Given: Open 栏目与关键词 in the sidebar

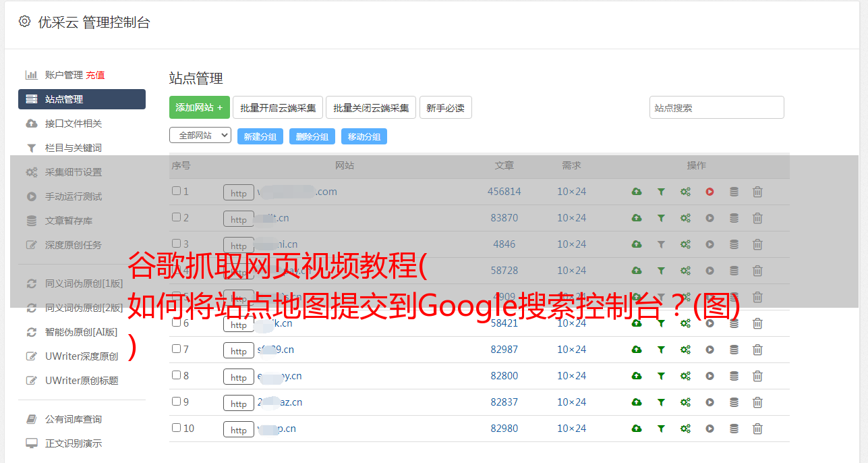Looking at the screenshot, I should coord(74,148).
